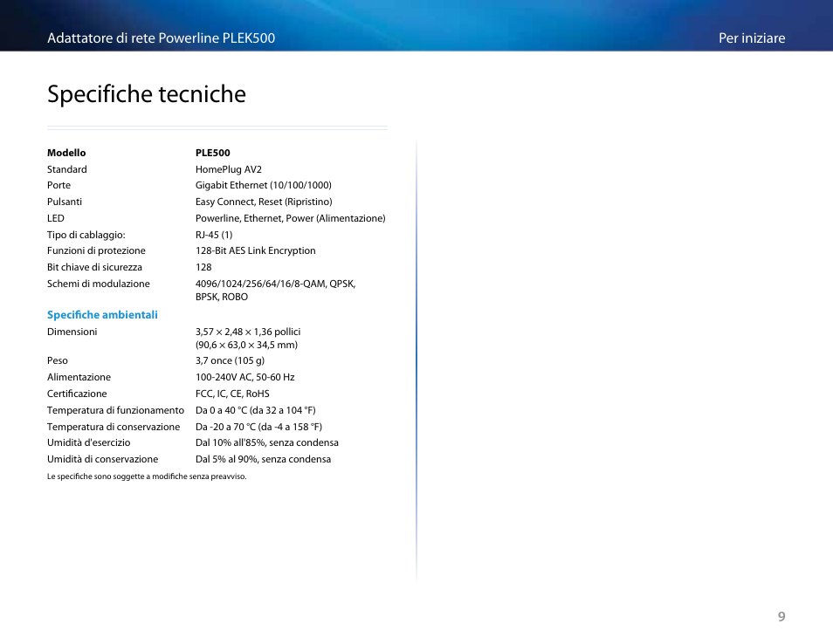This screenshot has height=644, width=833.
Task: Click the 'Specifiche tecniche' heading
Action: coord(147,94)
